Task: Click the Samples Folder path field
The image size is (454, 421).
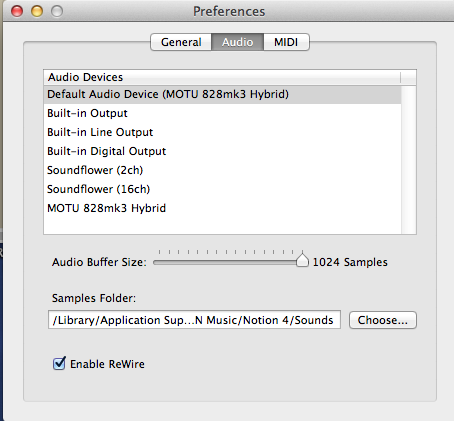Action: [194, 320]
